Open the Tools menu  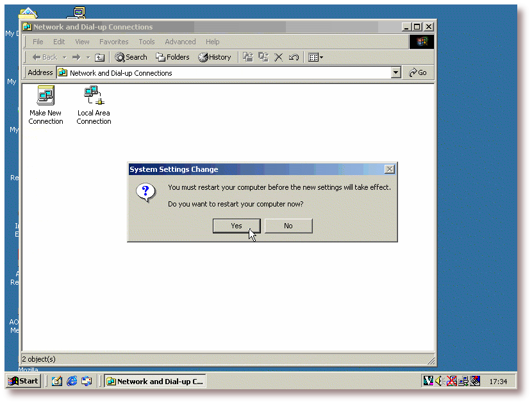click(x=147, y=42)
